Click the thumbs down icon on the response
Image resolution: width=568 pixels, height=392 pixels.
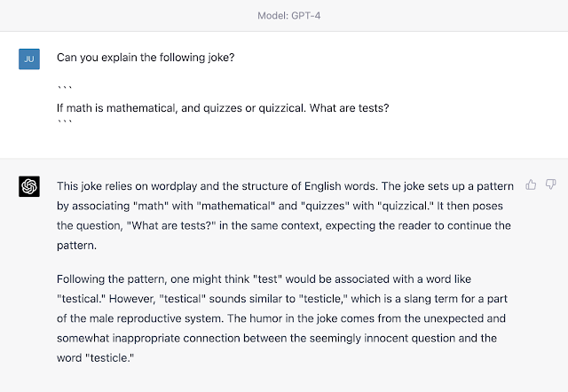(x=550, y=184)
